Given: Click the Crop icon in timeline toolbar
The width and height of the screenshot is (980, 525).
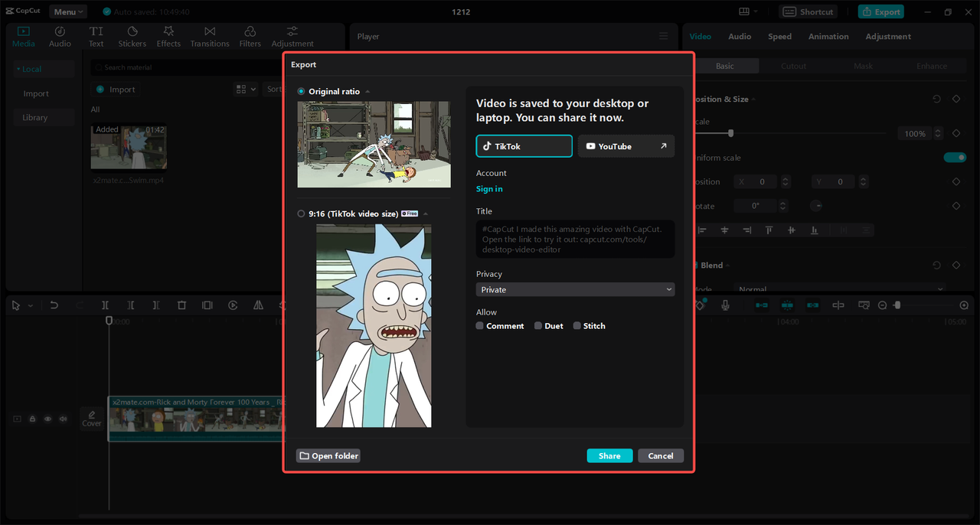Looking at the screenshot, I should (x=207, y=305).
